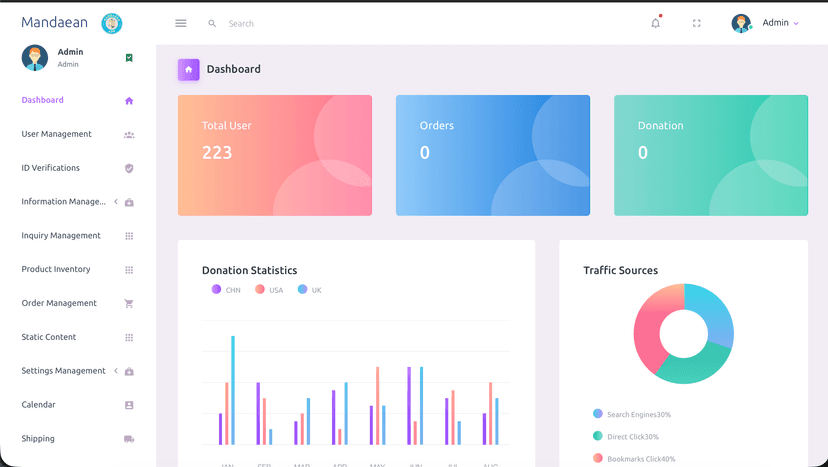Click the Mandaean logo badge

(x=112, y=23)
